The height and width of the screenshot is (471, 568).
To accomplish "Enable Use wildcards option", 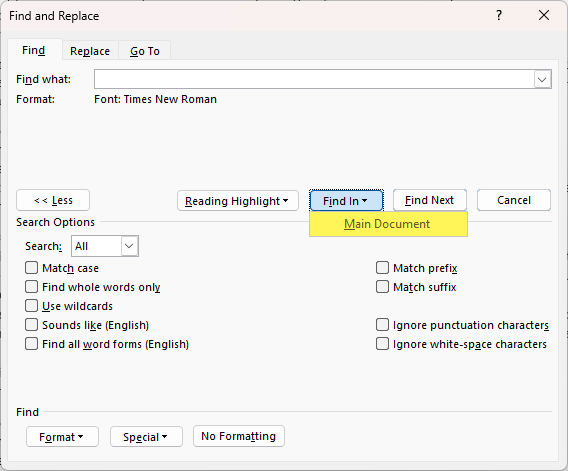I will click(x=32, y=306).
